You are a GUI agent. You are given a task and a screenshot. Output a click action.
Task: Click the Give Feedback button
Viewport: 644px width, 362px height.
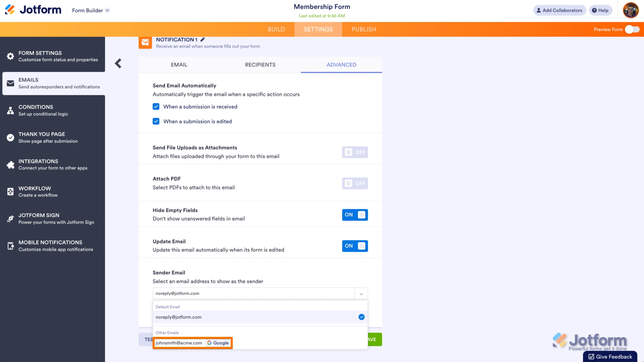pyautogui.click(x=610, y=356)
